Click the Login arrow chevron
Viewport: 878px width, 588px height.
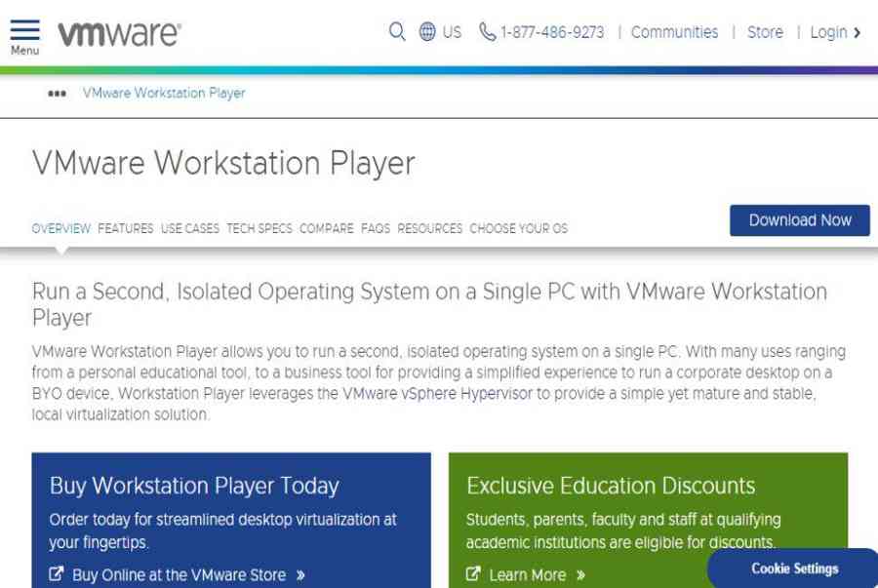[x=857, y=32]
